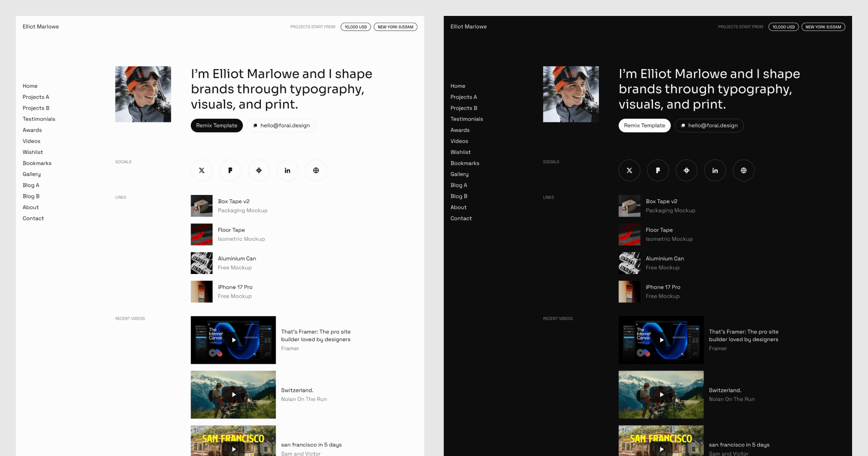868x456 pixels.
Task: Click Box Tape v2 thumbnail in dark version
Action: [x=629, y=206]
